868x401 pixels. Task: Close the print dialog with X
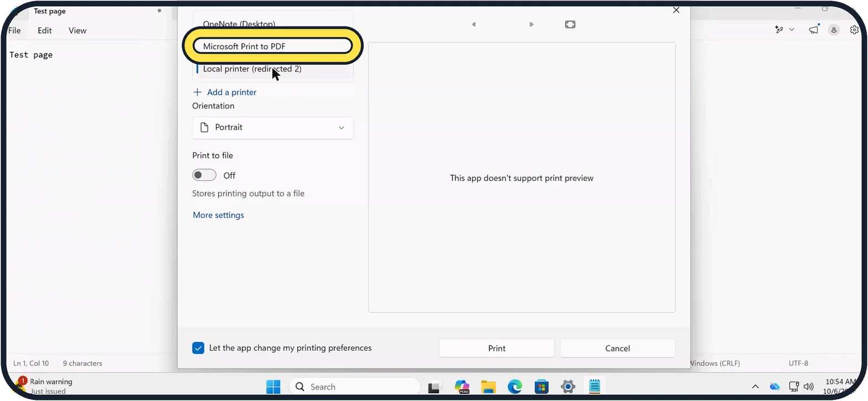[676, 10]
